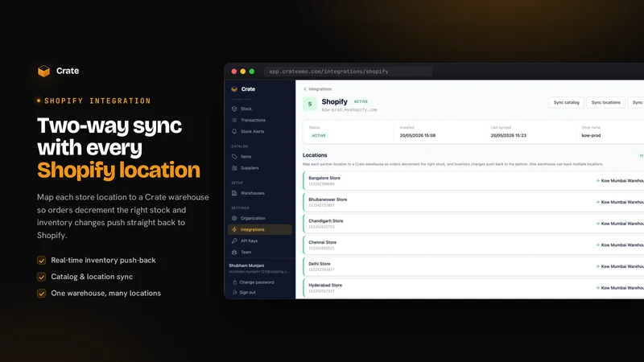Click the Organization gear icon
This screenshot has width=644, height=362.
pyautogui.click(x=234, y=218)
